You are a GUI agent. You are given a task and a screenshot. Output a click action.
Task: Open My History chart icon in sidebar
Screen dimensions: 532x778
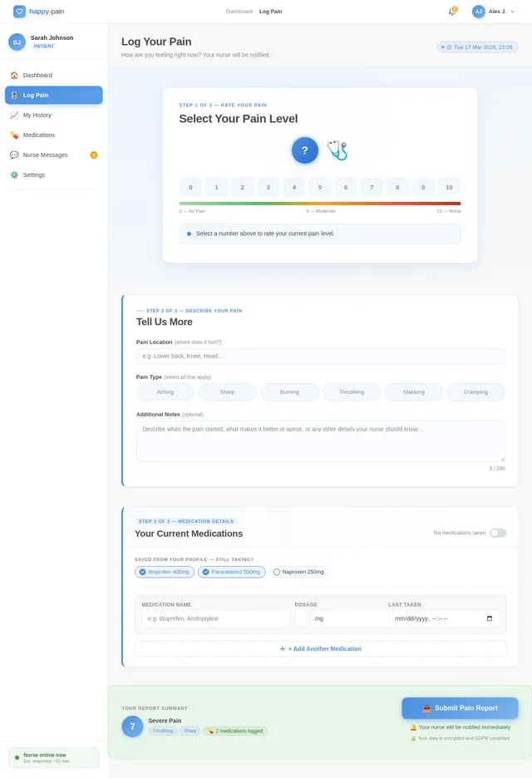pyautogui.click(x=14, y=115)
